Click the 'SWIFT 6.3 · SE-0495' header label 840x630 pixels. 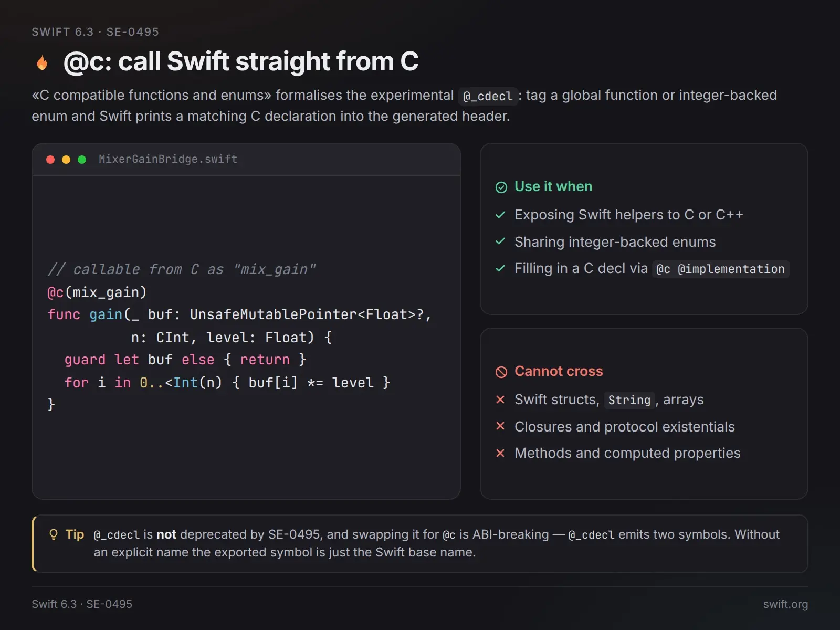click(95, 32)
